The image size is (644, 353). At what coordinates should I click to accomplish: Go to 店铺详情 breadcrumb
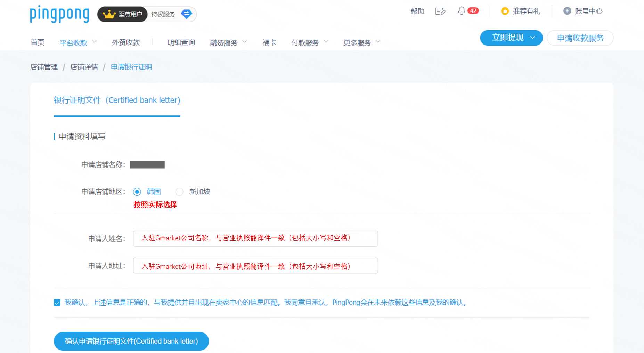(x=84, y=67)
